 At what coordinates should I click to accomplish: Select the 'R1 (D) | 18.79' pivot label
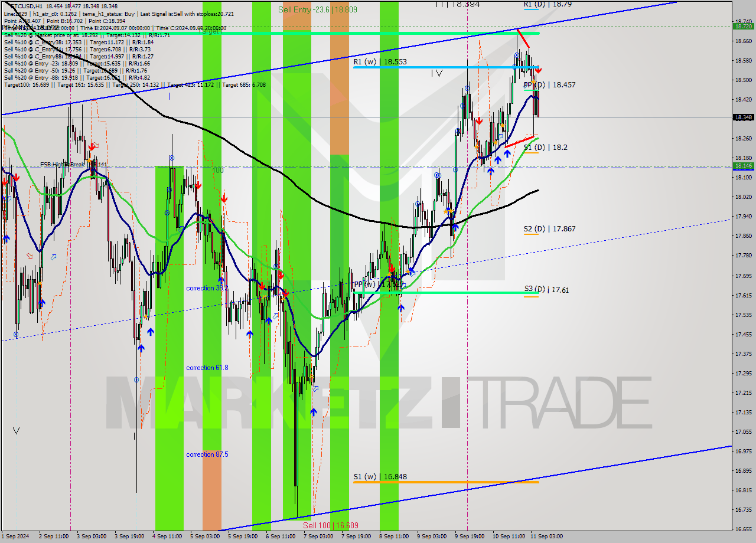(x=547, y=4)
